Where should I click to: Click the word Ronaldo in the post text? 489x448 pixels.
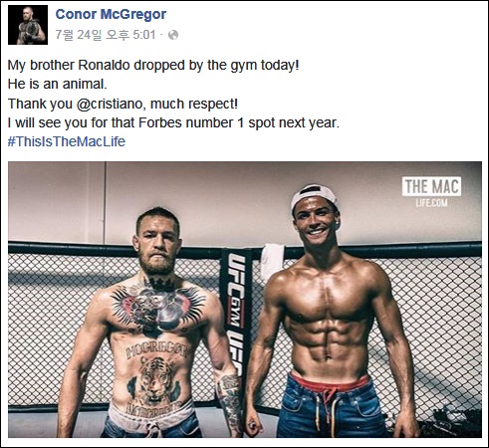click(x=104, y=65)
